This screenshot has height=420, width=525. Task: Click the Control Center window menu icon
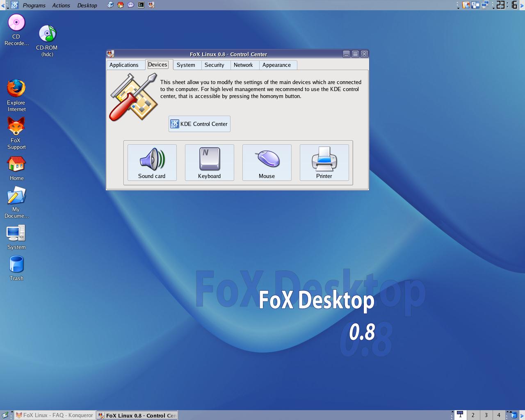tap(110, 54)
